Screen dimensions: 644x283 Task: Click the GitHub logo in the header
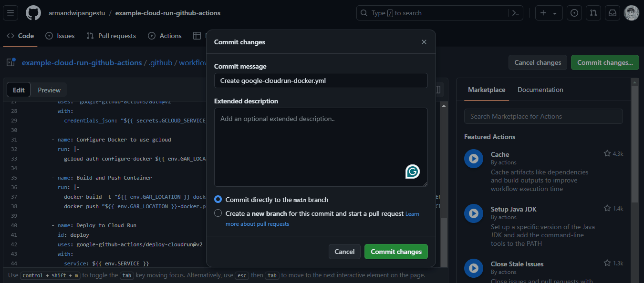(33, 12)
